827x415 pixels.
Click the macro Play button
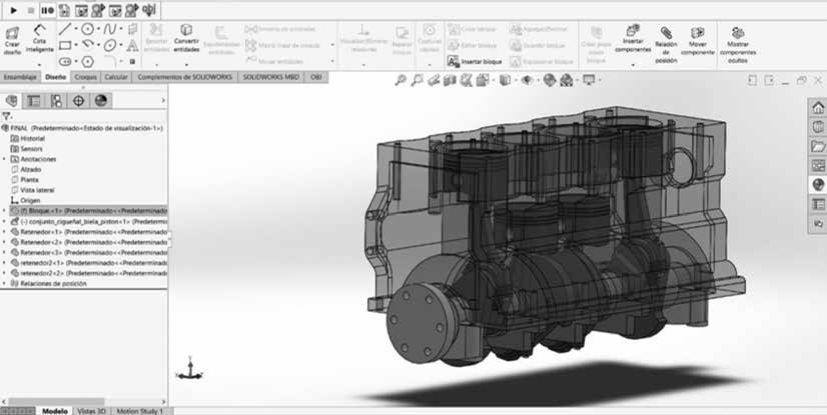(x=13, y=10)
